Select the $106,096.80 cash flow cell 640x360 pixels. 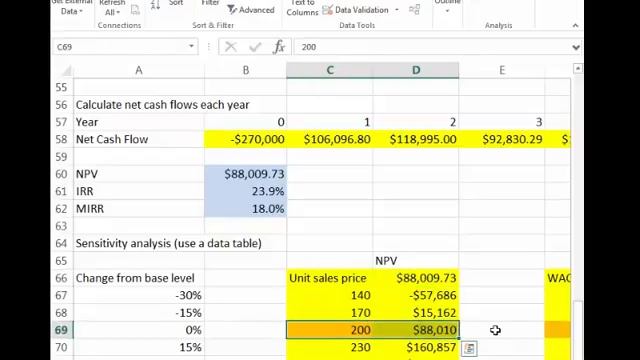(x=330, y=140)
